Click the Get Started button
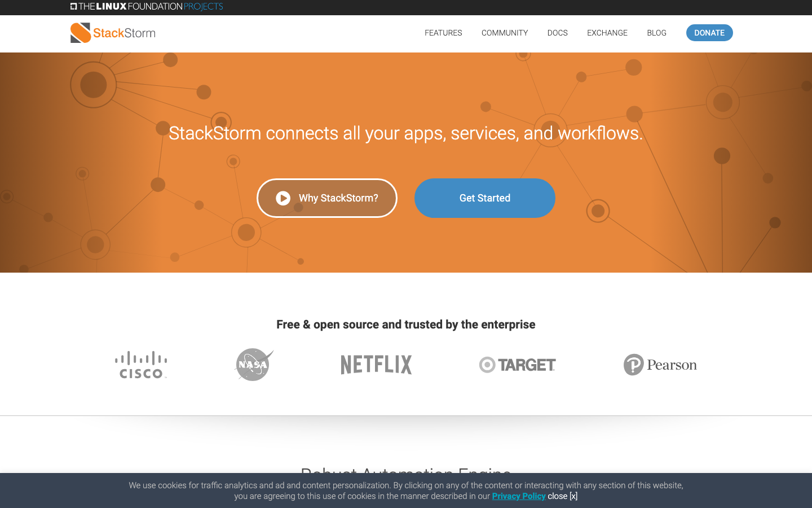Image resolution: width=812 pixels, height=508 pixels. click(x=485, y=198)
